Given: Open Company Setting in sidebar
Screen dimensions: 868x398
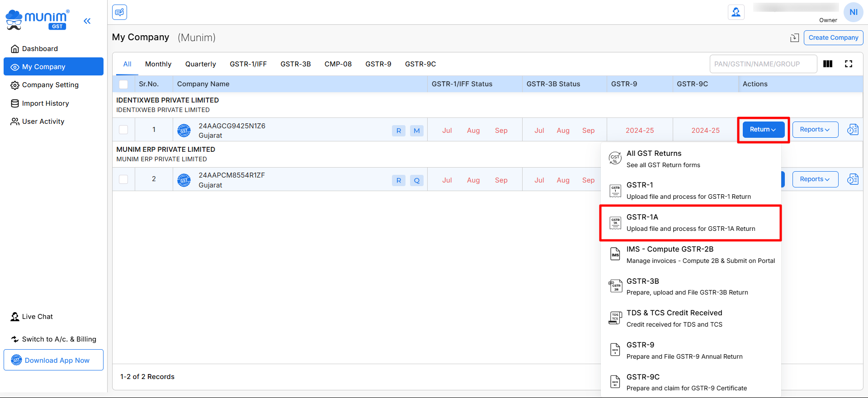Looking at the screenshot, I should coord(53,85).
